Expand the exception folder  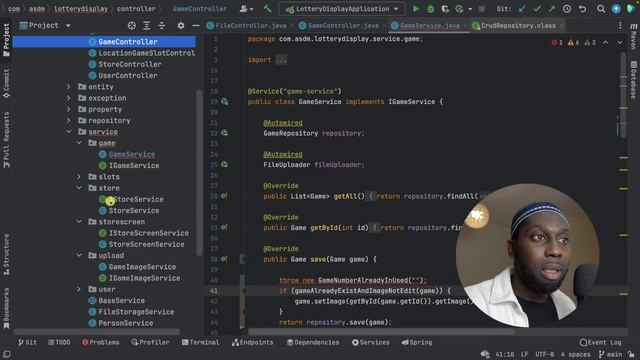click(69, 98)
